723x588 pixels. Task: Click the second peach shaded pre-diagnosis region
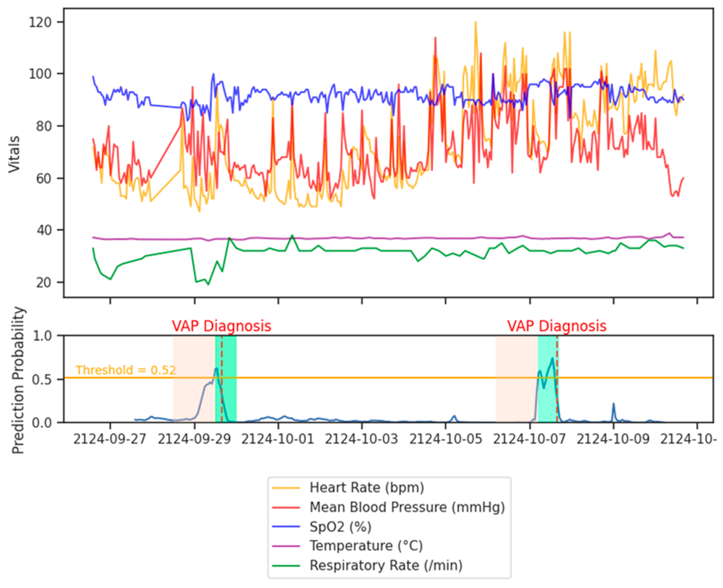coord(517,379)
